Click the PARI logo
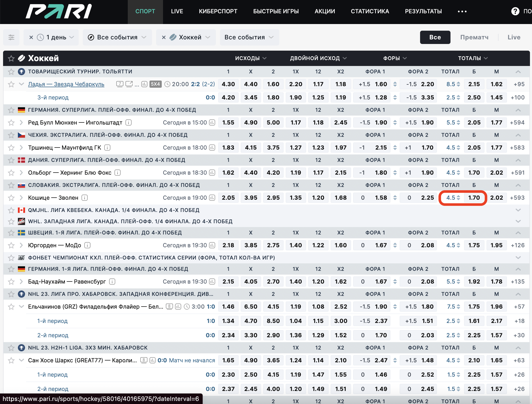Viewport: 532px width, 404px height. coord(59,11)
